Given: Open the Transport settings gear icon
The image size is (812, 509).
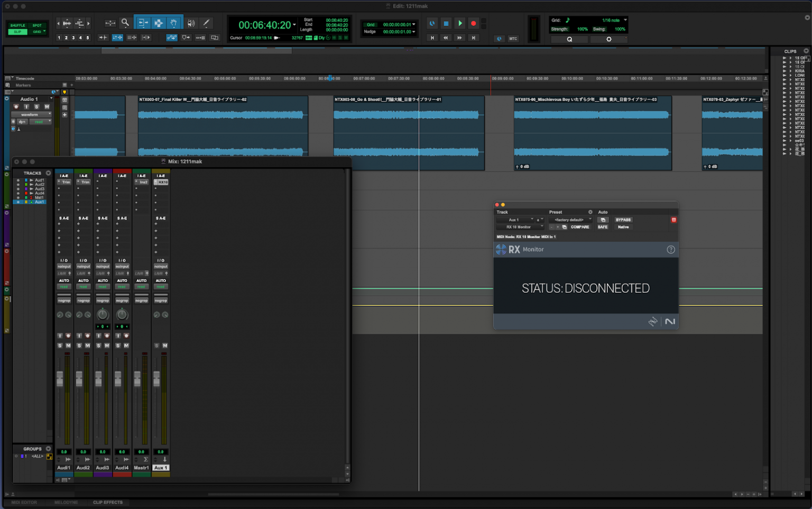Looking at the screenshot, I should click(x=609, y=39).
